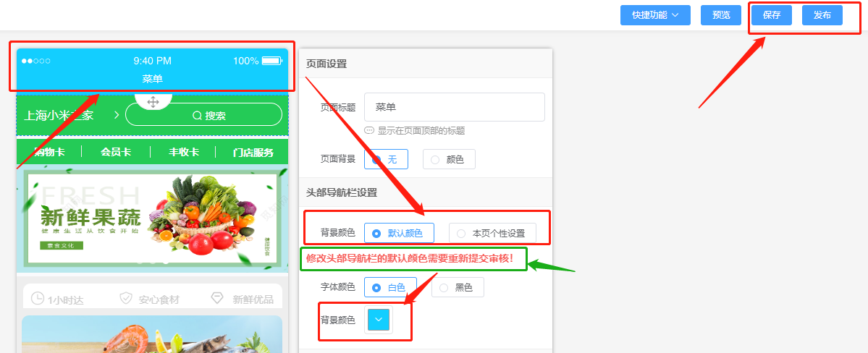
Task: Click the 保存 button
Action: [772, 15]
